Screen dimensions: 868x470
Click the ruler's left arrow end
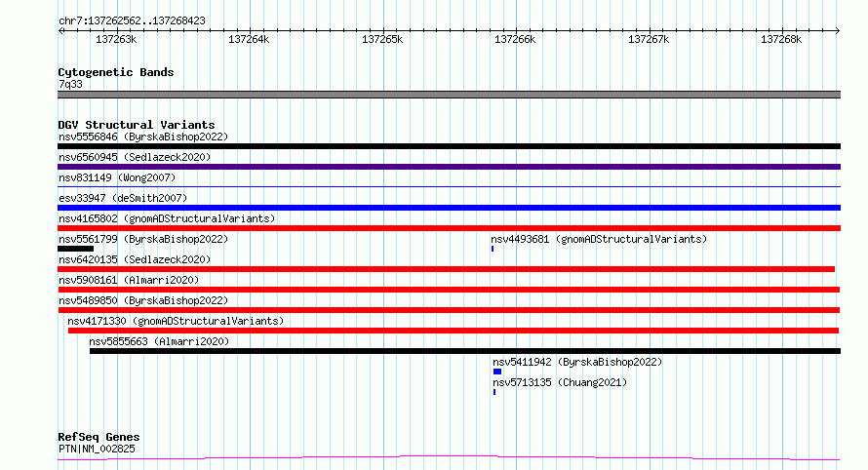[60, 31]
